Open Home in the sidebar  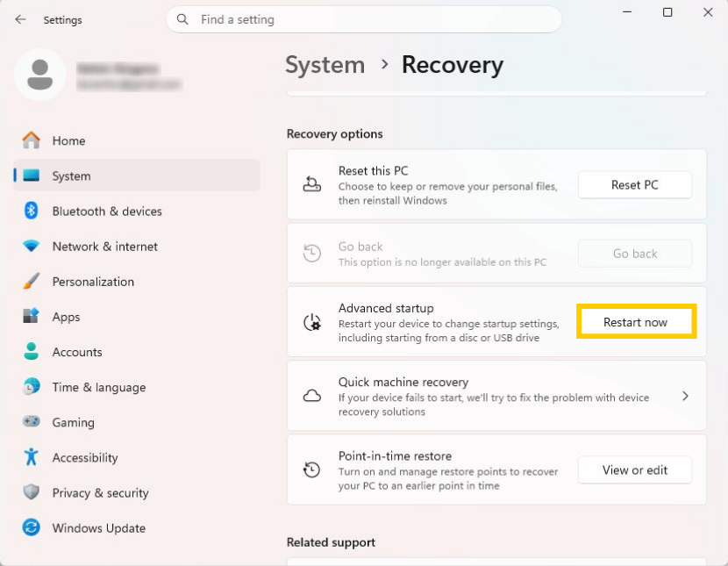pos(137,140)
